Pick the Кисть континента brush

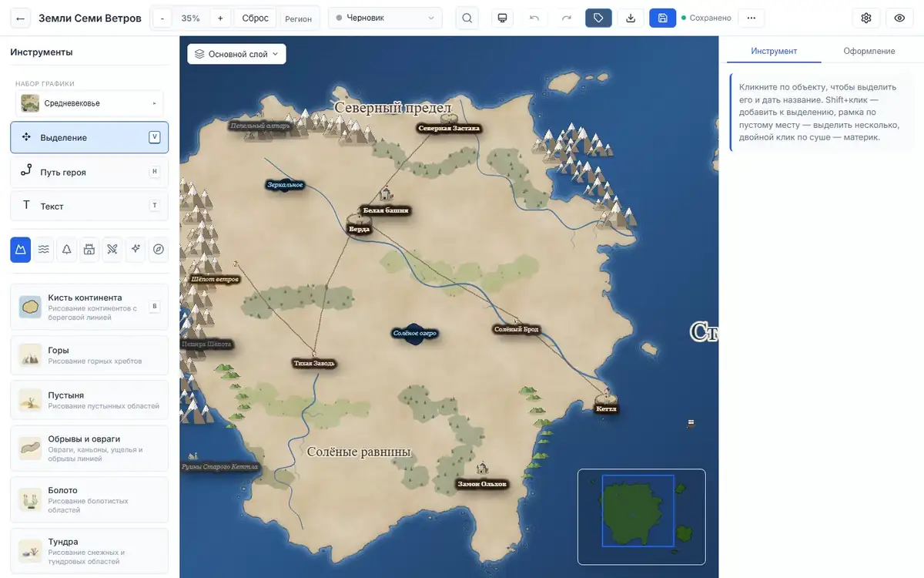89,307
